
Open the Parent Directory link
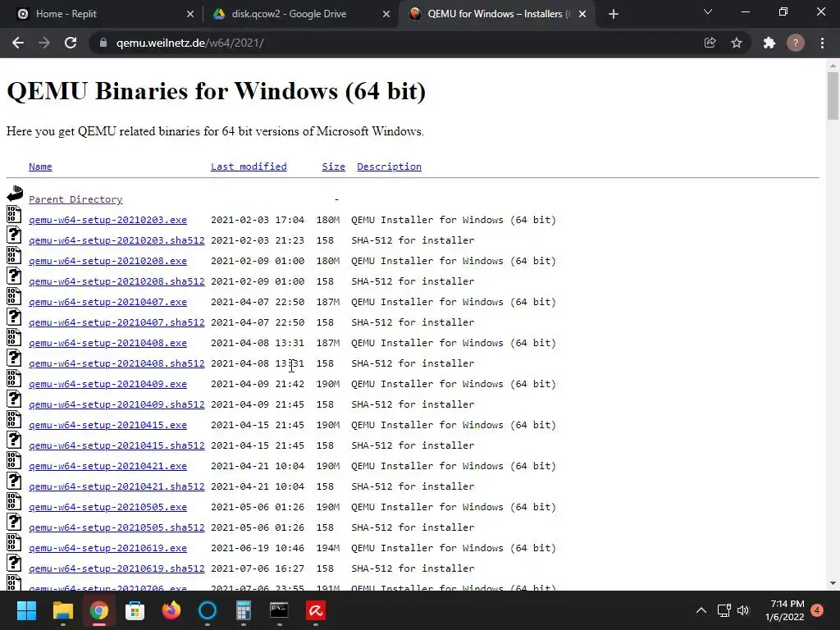(x=75, y=199)
